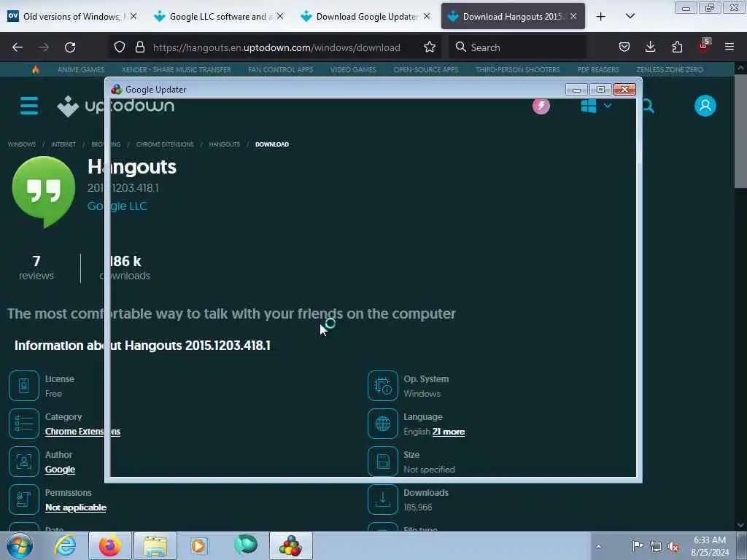Minimize the Google Updater window
Screen dimensions: 747x560
click(x=576, y=90)
